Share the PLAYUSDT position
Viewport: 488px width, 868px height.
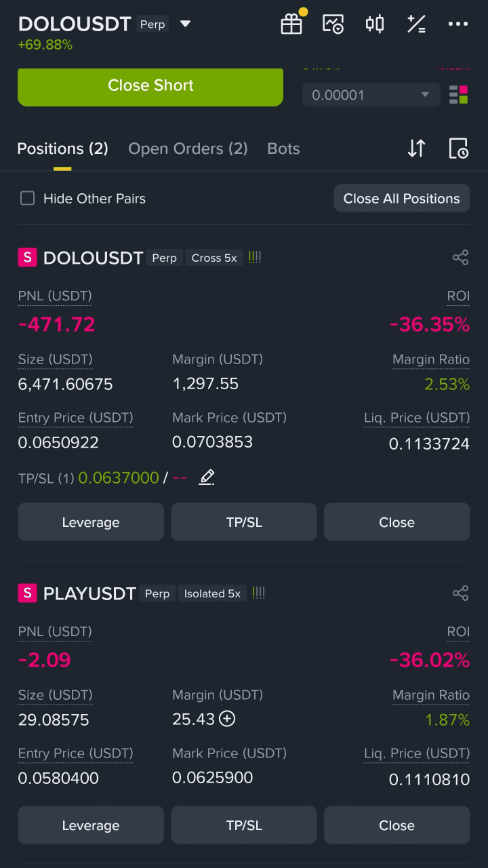[x=460, y=593]
